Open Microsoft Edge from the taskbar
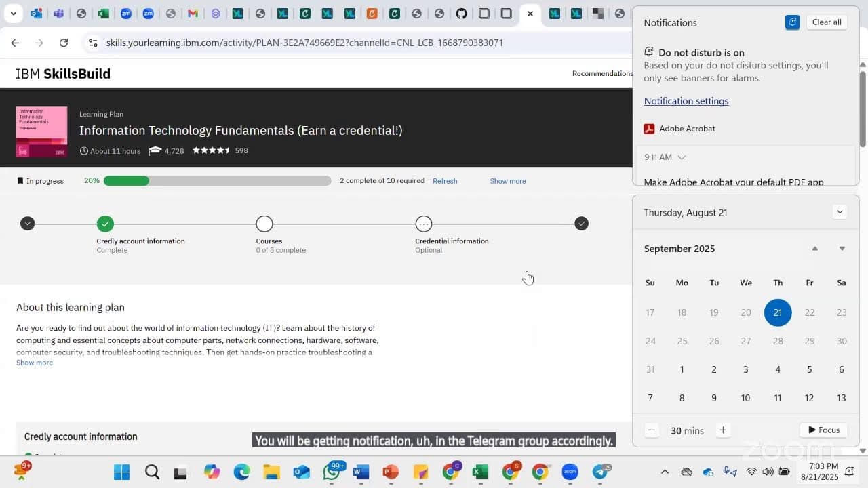The height and width of the screenshot is (488, 868). (x=241, y=472)
